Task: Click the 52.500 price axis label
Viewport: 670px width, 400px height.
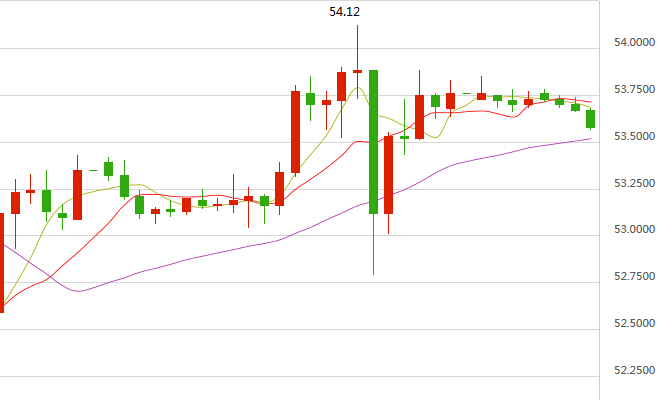Action: coord(636,324)
